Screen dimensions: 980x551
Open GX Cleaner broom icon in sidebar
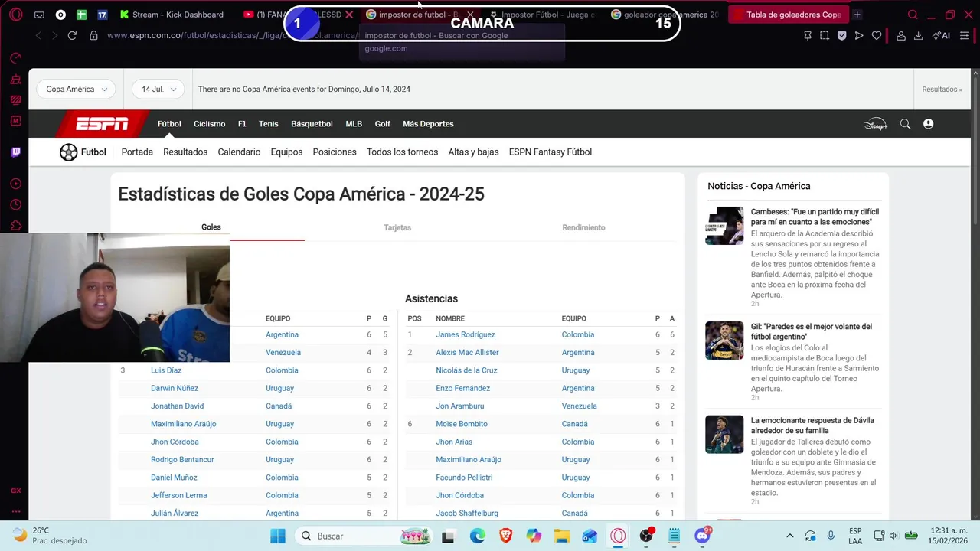coord(15,79)
